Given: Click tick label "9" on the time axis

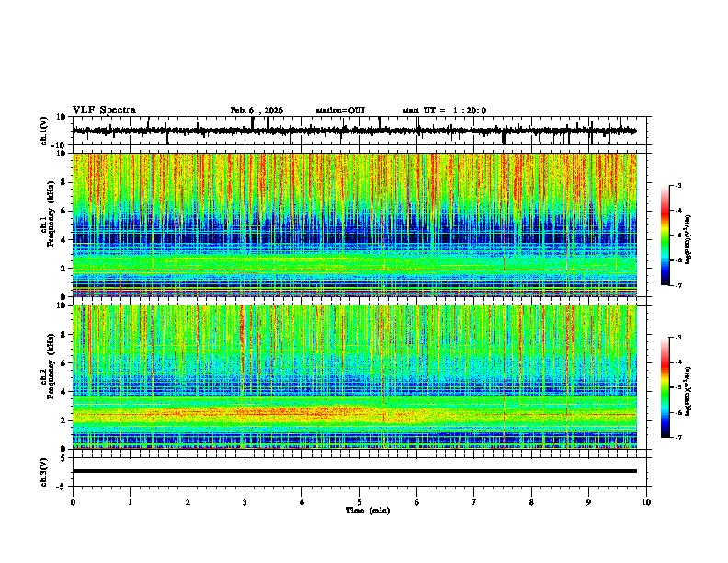Looking at the screenshot, I should pos(588,502).
